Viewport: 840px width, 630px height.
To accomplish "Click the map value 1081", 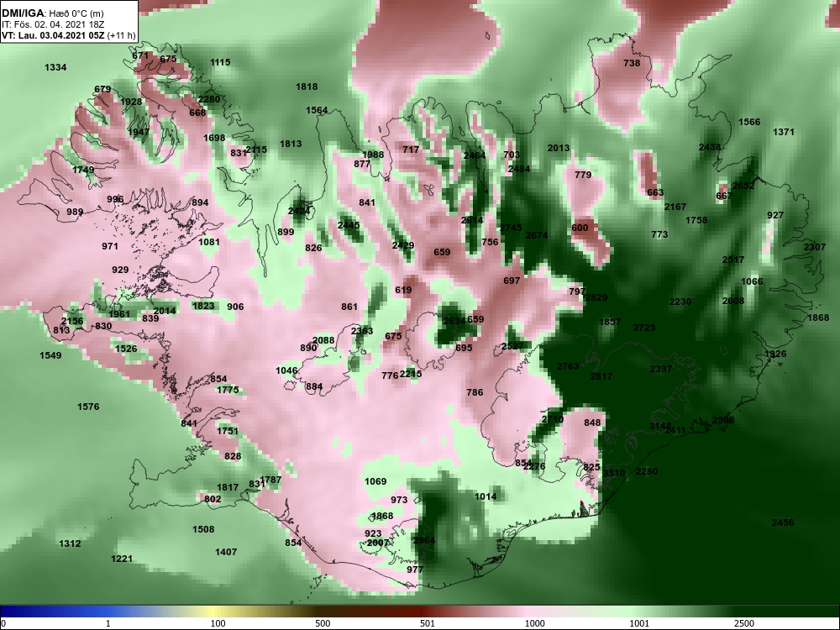I will pos(209,242).
